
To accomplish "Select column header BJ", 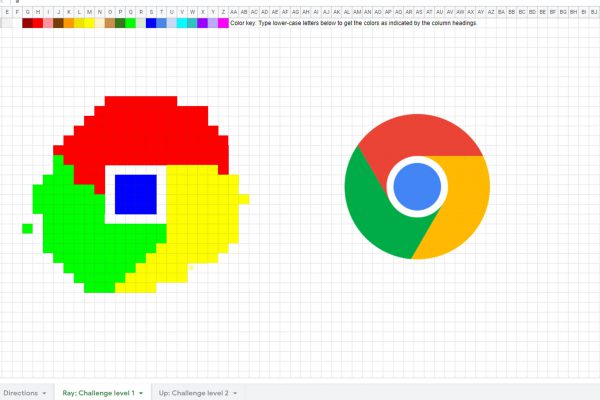I will (594, 12).
